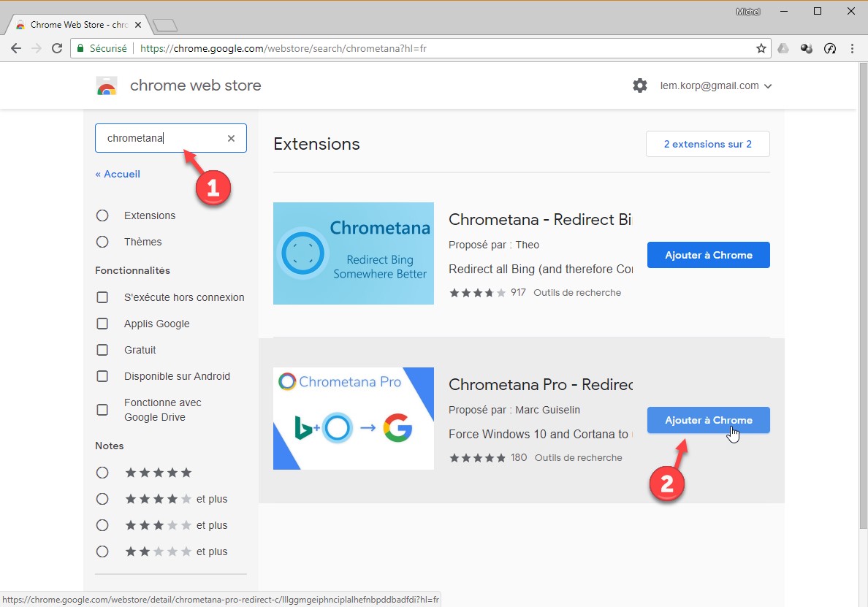Screen dimensions: 868x607
Task: Open the Chrometana Pro - Redirect title
Action: pos(541,384)
